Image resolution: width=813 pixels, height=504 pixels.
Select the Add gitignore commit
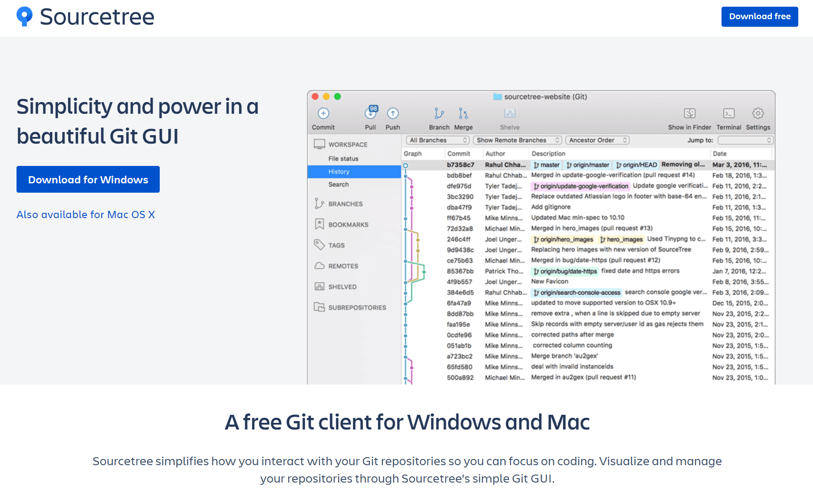(x=551, y=207)
